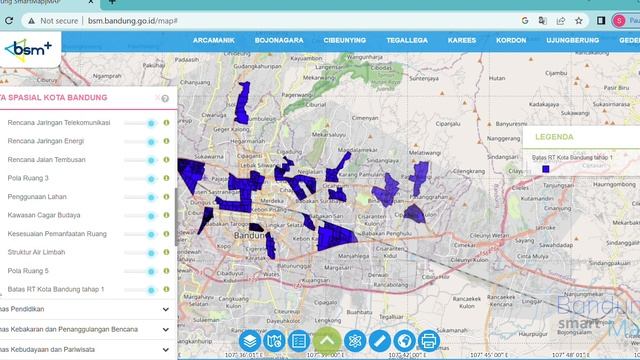Show info for Rencana Jaringan Energi layer
Viewport: 640px width, 360px height.
pos(167,141)
